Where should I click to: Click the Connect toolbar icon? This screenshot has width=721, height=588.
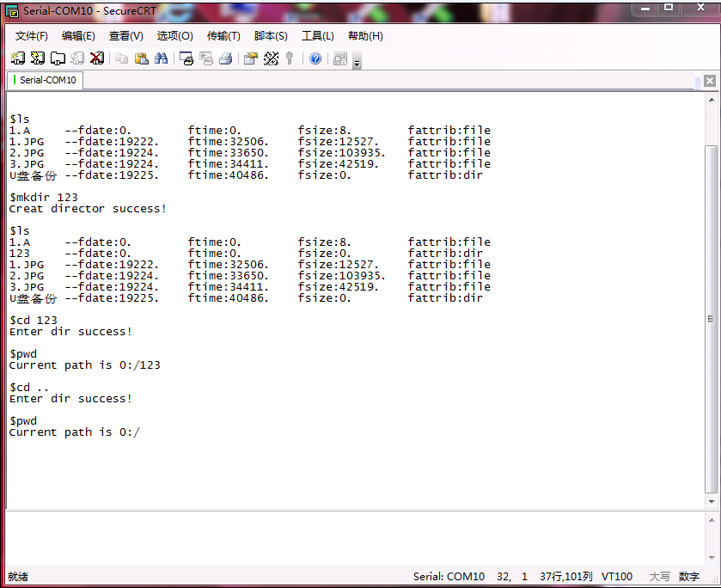(x=18, y=58)
